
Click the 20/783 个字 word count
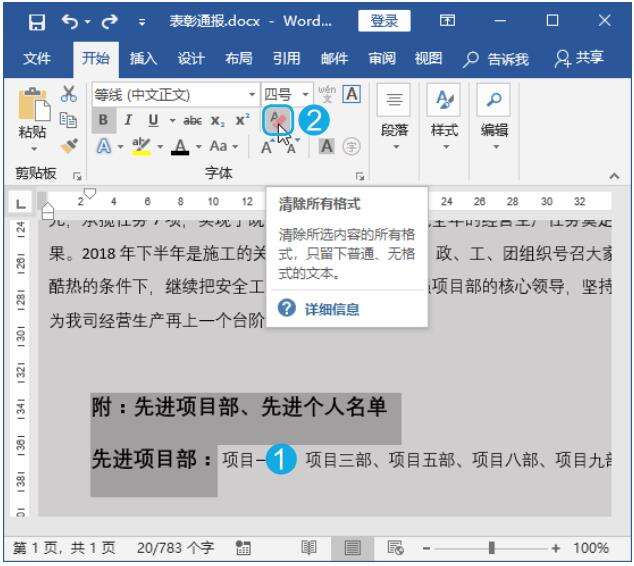pos(176,549)
